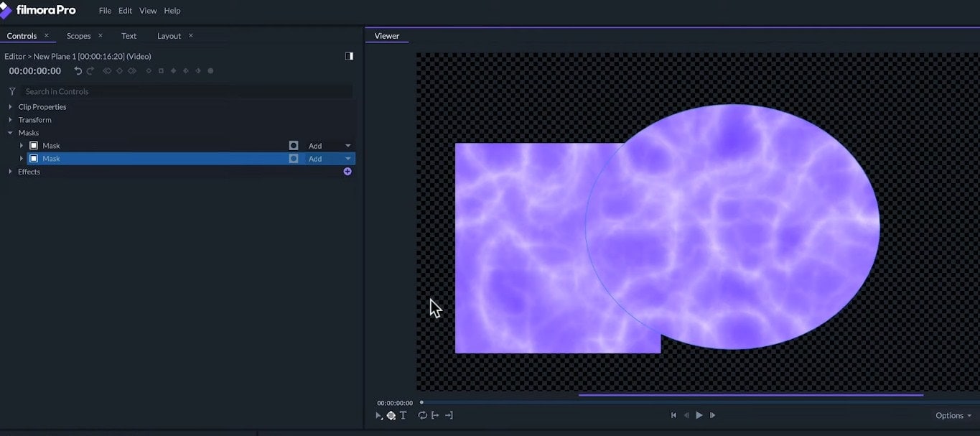980x436 pixels.
Task: Select the arrow selection tool in Viewer
Action: point(379,415)
